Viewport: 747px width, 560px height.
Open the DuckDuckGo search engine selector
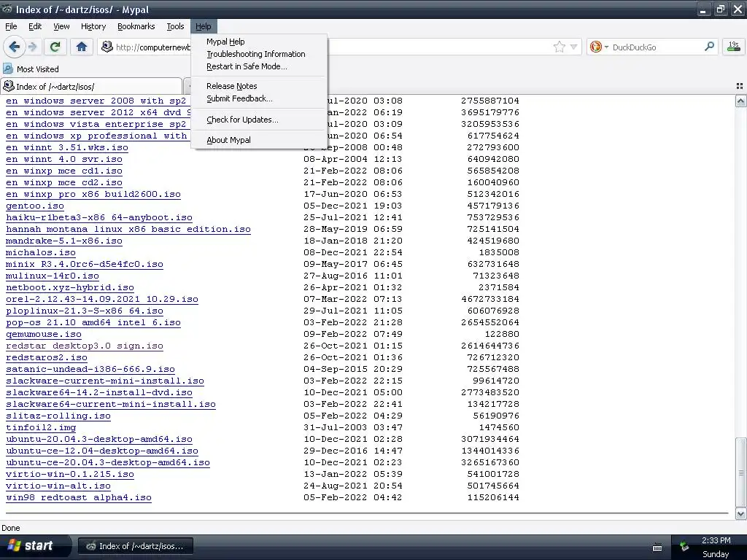click(598, 47)
